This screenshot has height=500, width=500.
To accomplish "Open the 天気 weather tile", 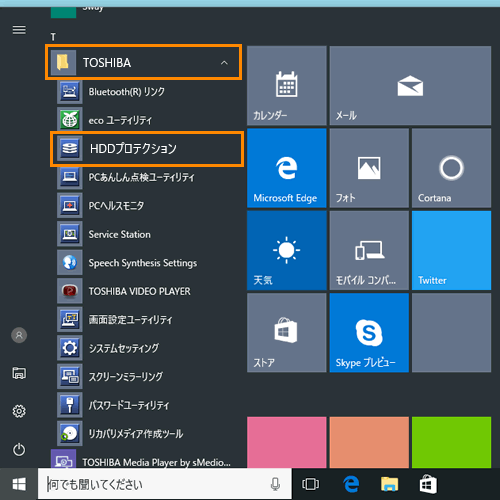I will click(x=287, y=250).
